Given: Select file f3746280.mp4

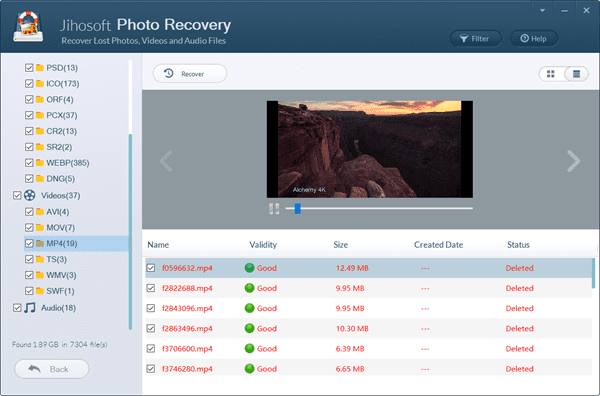Looking at the screenshot, I should (187, 369).
